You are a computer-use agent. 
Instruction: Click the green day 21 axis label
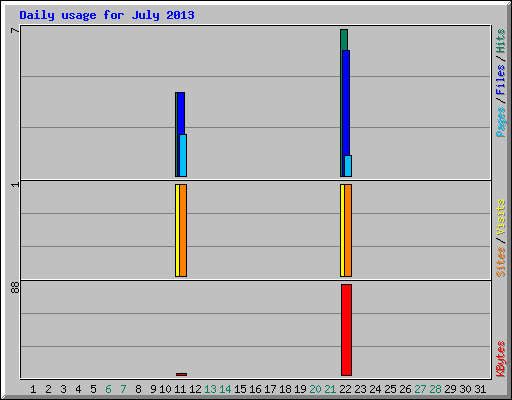[330, 389]
